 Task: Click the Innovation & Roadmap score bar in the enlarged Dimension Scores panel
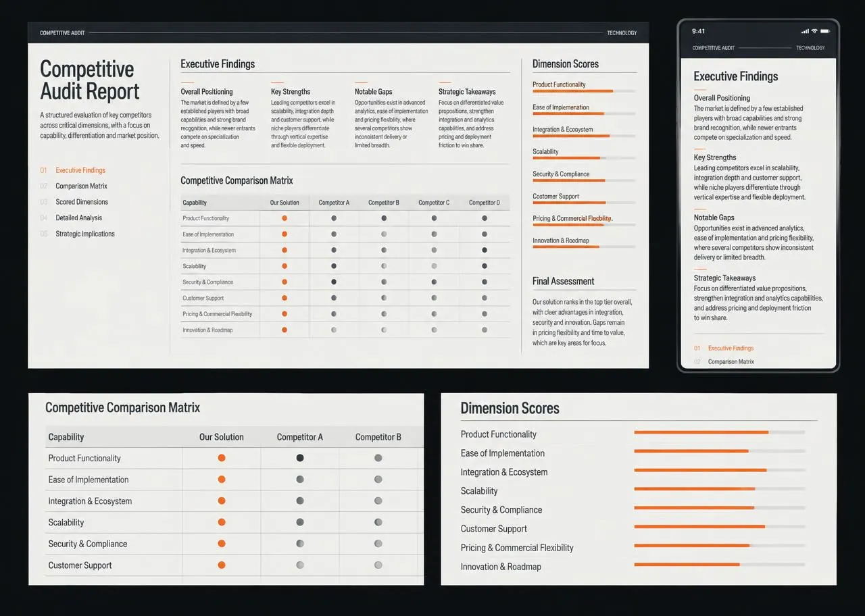pos(719,565)
